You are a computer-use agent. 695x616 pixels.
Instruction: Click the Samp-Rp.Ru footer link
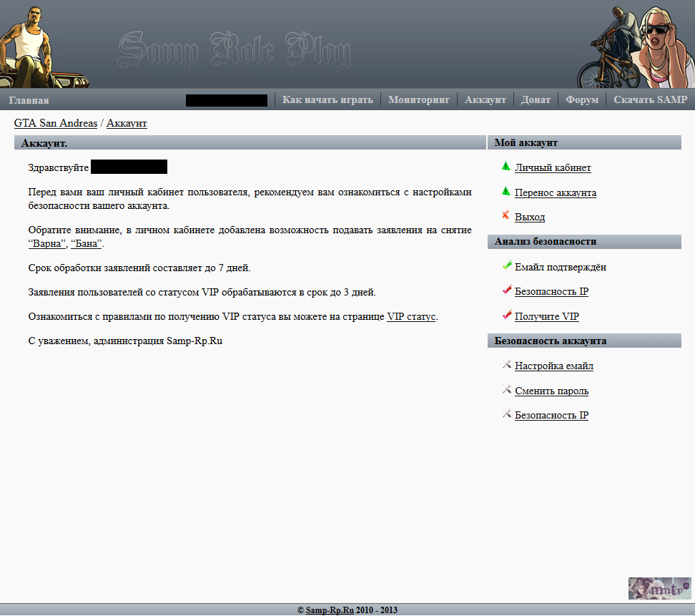[x=330, y=610]
